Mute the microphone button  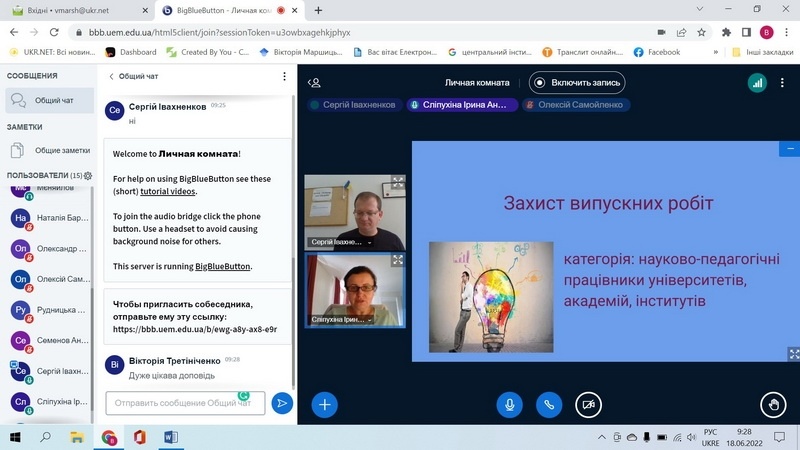[510, 404]
